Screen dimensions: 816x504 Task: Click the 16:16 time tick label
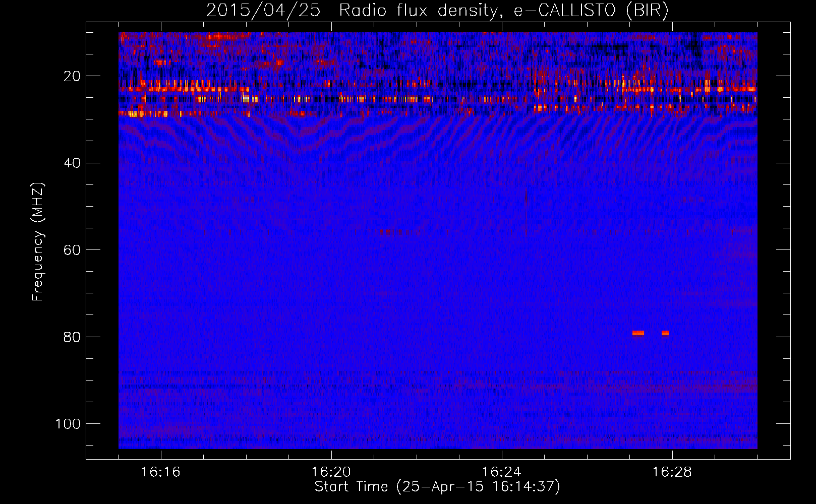pos(161,472)
